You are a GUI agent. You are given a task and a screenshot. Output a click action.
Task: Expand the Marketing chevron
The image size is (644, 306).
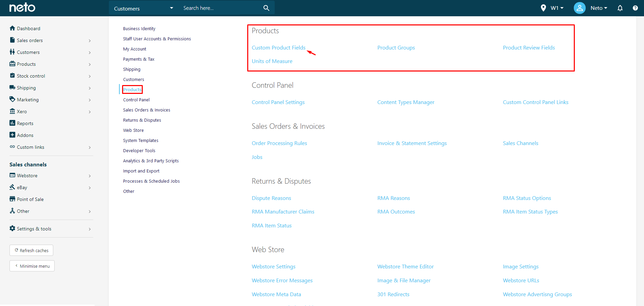point(90,100)
